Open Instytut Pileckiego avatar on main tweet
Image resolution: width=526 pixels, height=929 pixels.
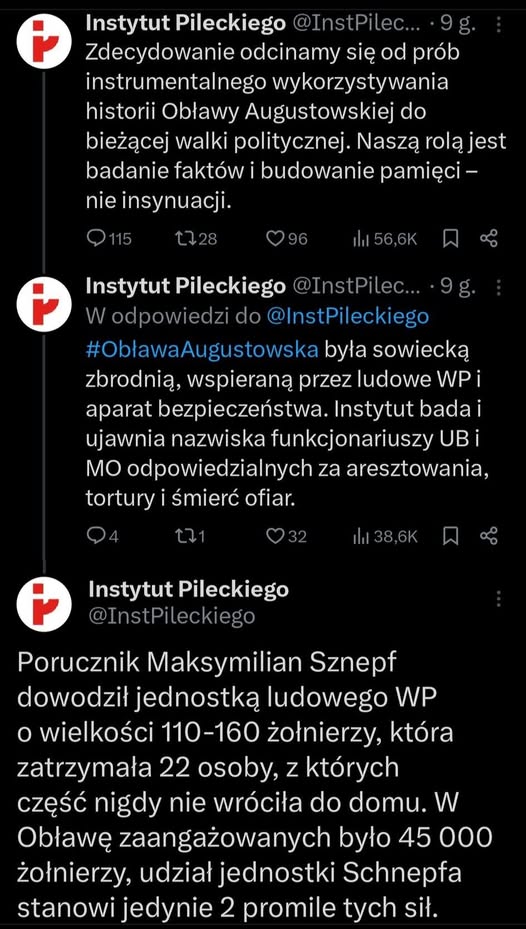point(44,604)
